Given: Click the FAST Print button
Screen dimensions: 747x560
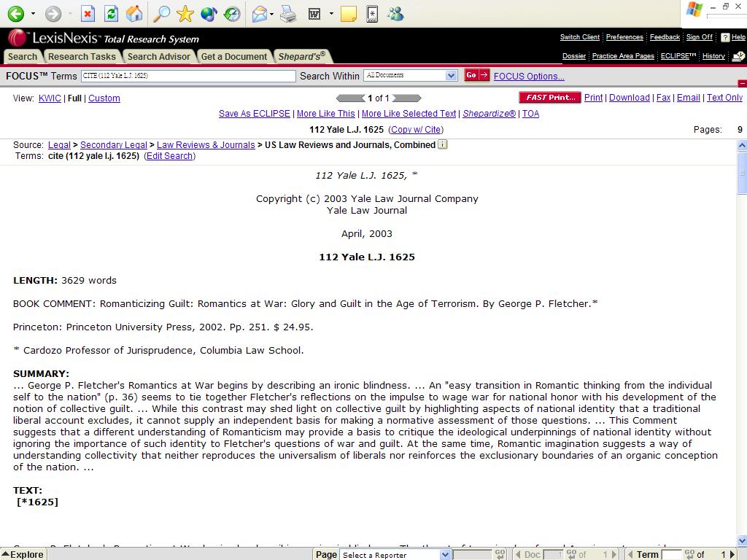Looking at the screenshot, I should click(550, 98).
